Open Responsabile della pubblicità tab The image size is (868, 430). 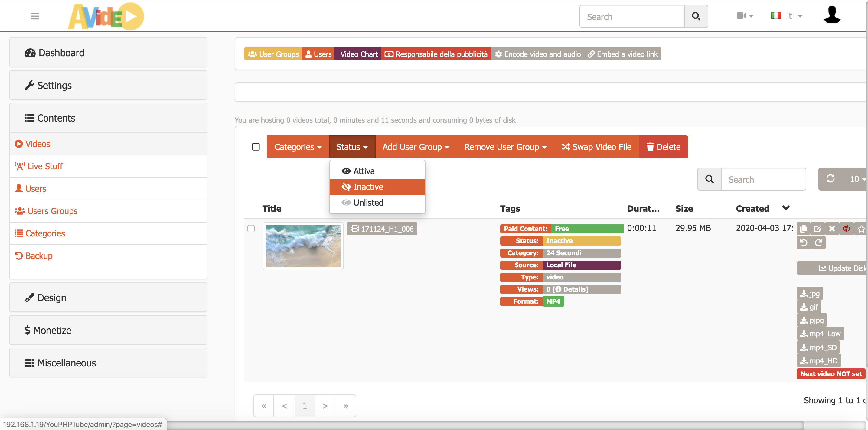pyautogui.click(x=436, y=54)
